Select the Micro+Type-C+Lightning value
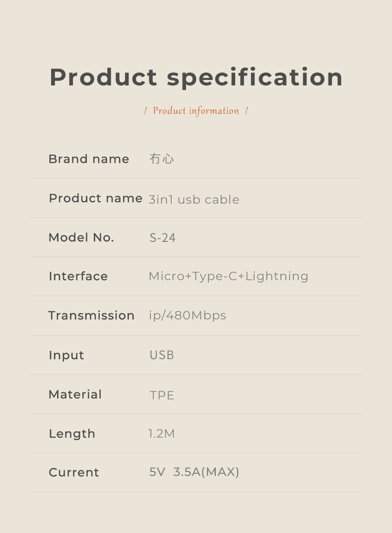Screen dimensions: 392x533 229,277
